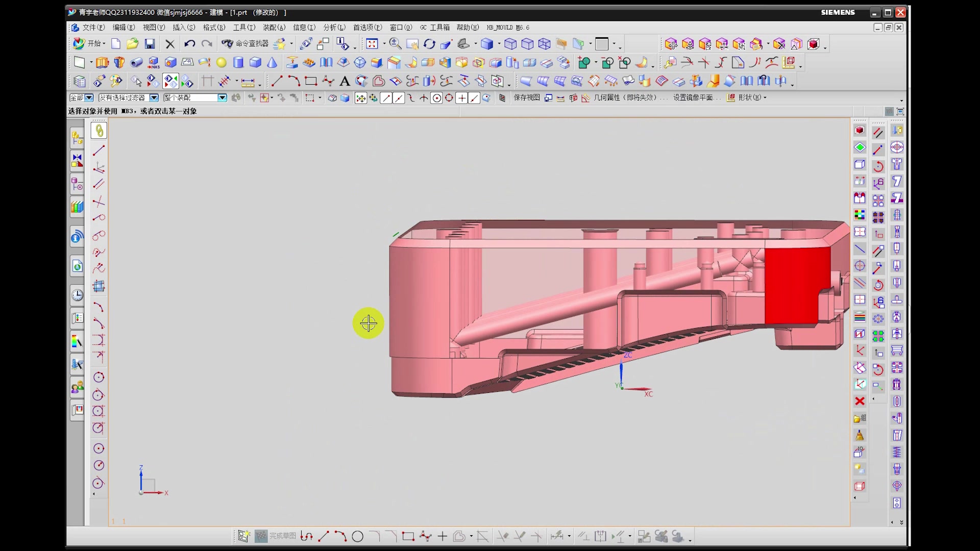Click the Rotate view icon
This screenshot has width=980, height=551.
[429, 44]
